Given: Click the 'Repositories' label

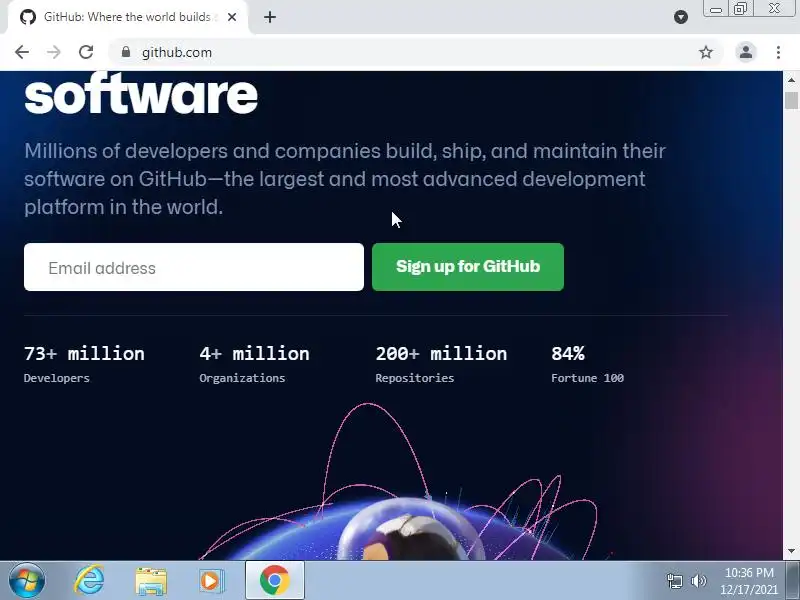Looking at the screenshot, I should (415, 378).
